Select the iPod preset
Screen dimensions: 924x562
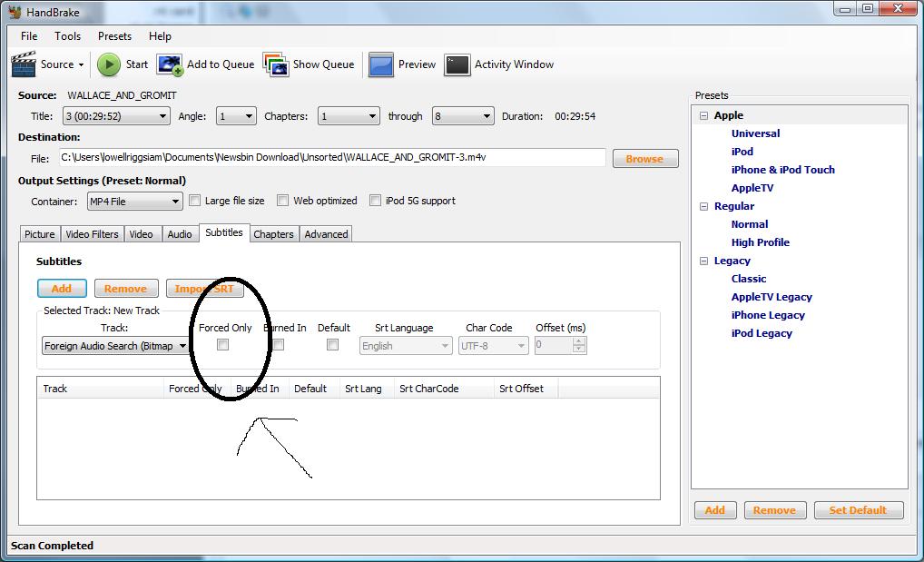click(742, 152)
